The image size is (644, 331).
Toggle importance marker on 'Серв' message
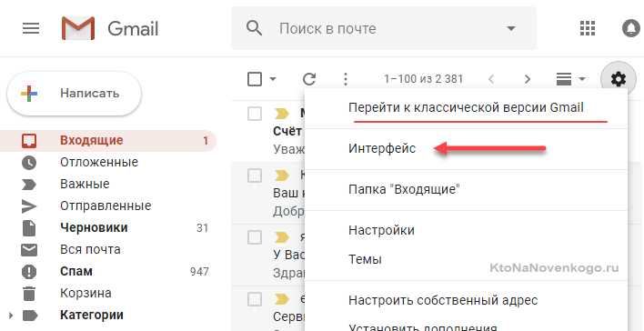(x=282, y=299)
